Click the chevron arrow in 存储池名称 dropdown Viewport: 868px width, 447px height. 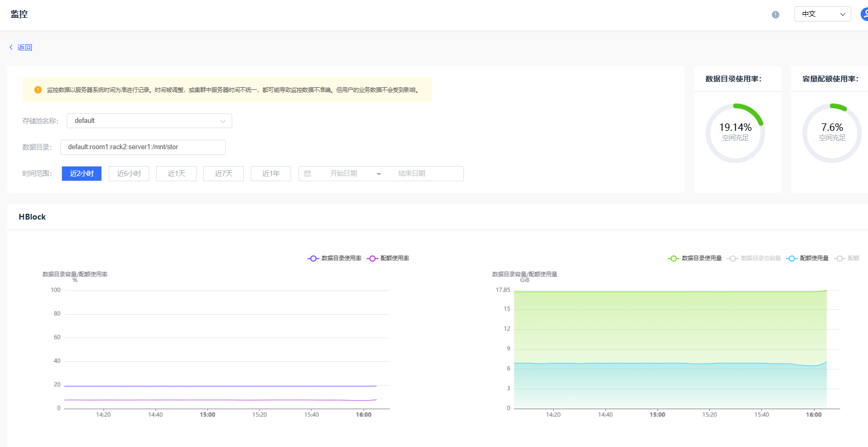coord(223,121)
